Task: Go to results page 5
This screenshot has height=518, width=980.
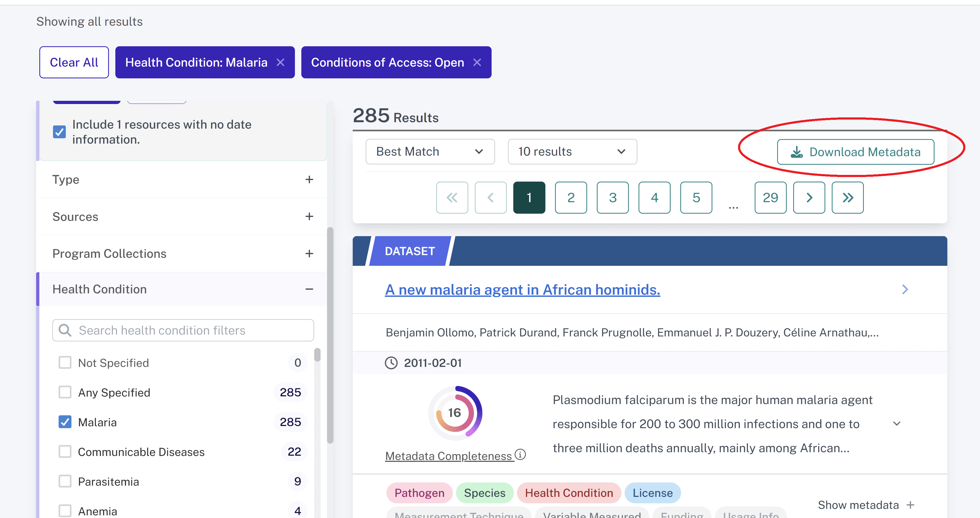Action: [x=696, y=198]
